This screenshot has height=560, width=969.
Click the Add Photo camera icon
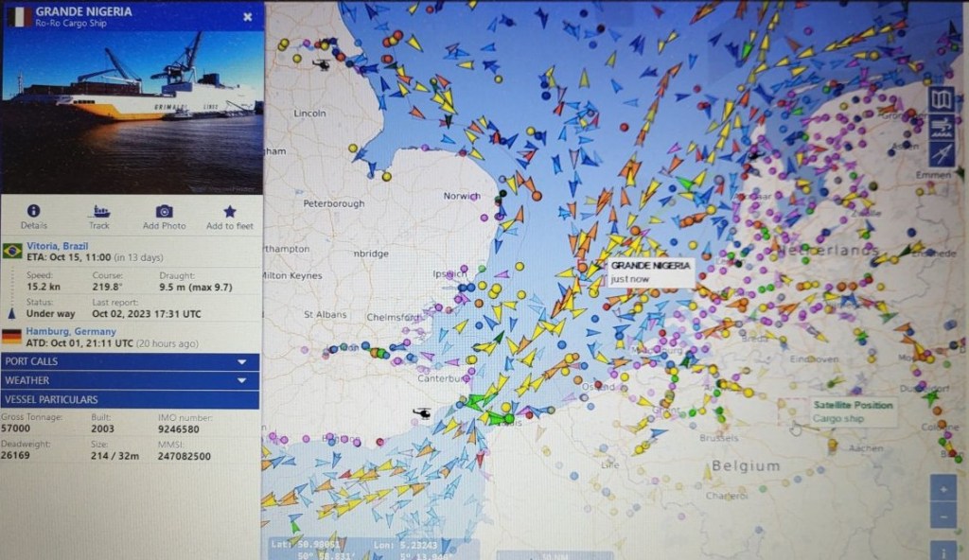click(x=164, y=212)
